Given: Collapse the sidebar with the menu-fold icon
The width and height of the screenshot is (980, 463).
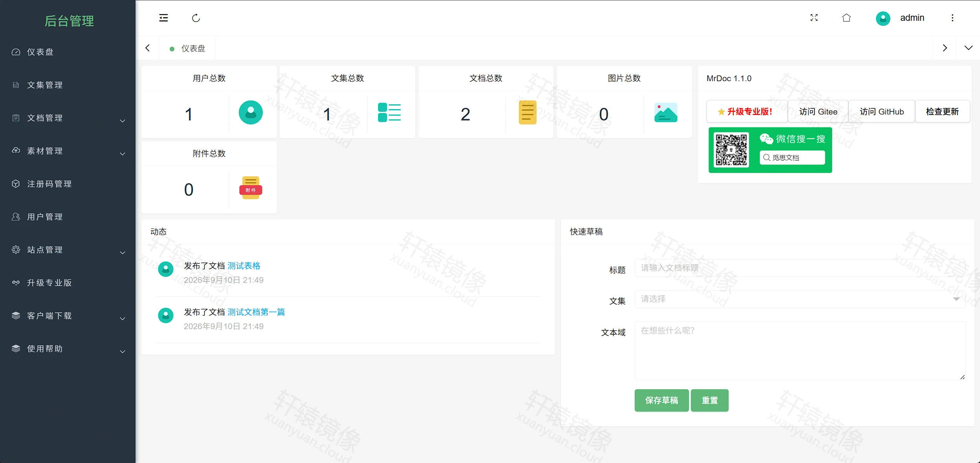Looking at the screenshot, I should [163, 18].
